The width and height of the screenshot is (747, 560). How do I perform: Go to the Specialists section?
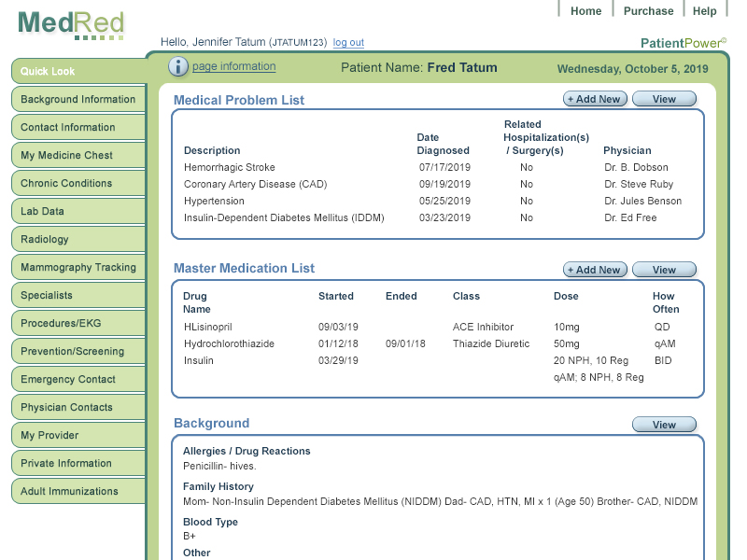(x=79, y=295)
